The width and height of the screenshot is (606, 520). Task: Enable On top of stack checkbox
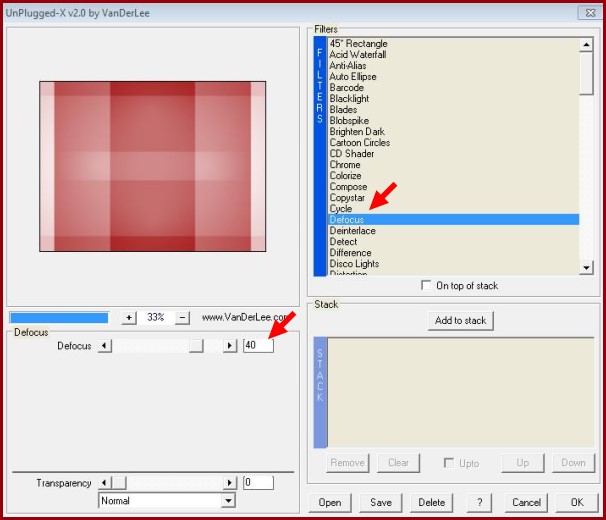pos(428,286)
